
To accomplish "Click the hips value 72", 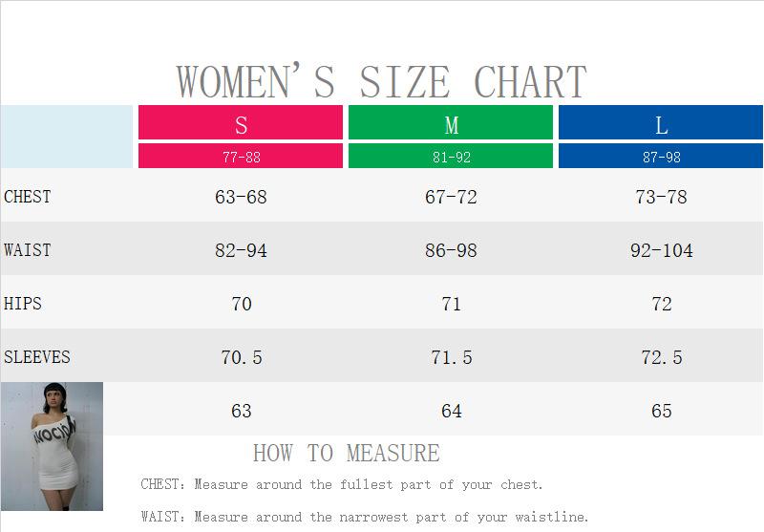I will coord(661,304).
